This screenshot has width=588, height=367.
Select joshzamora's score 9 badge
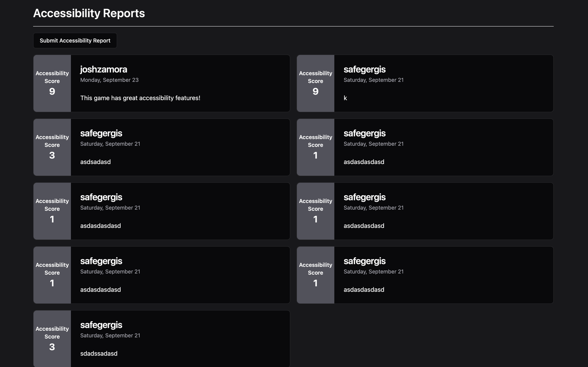[52, 83]
